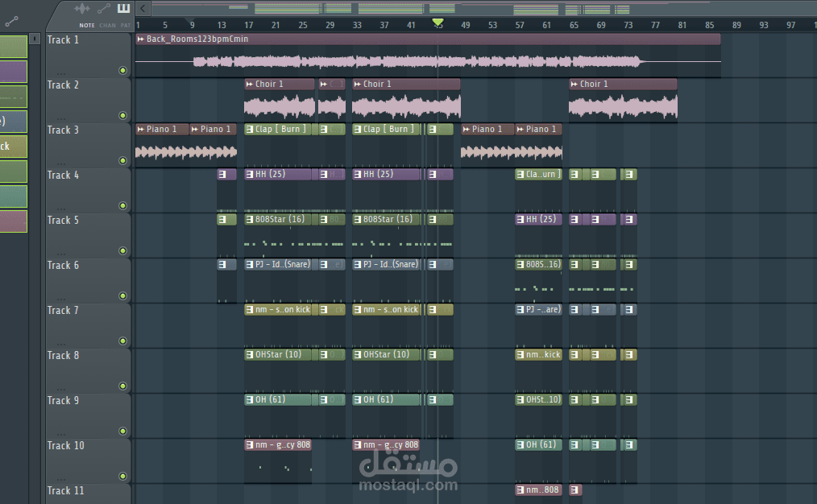
Task: Select the purple pattern in the picker list
Action: (14, 72)
